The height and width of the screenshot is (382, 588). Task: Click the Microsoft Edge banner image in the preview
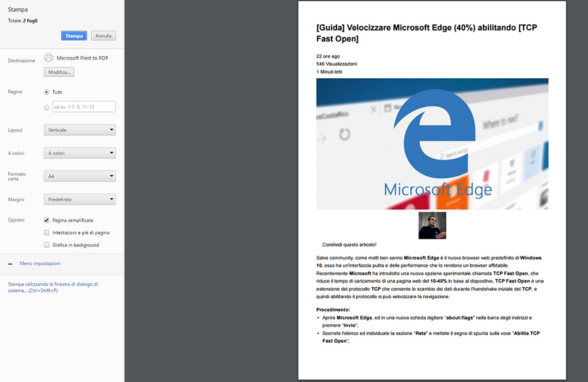pyautogui.click(x=432, y=144)
